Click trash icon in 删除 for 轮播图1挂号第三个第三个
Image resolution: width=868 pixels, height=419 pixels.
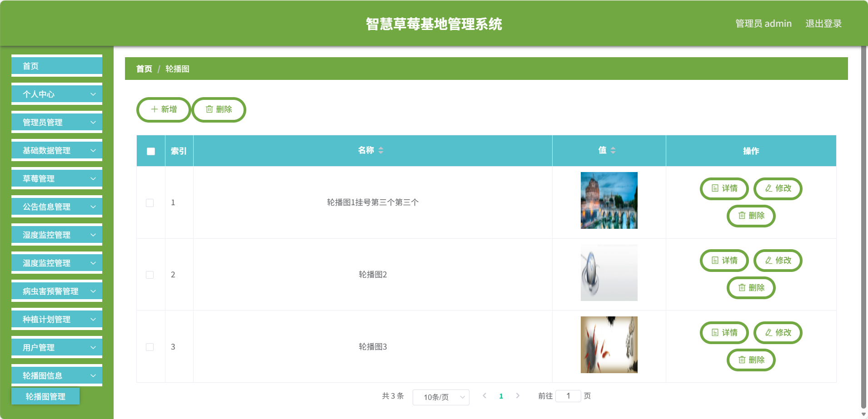742,216
